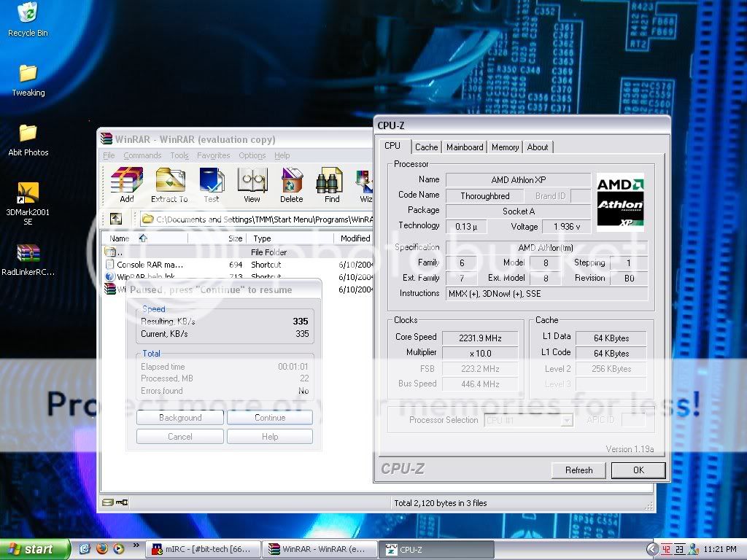Click the Firefox quick launch icon
Viewport: 747px width, 560px height.
pos(101,549)
